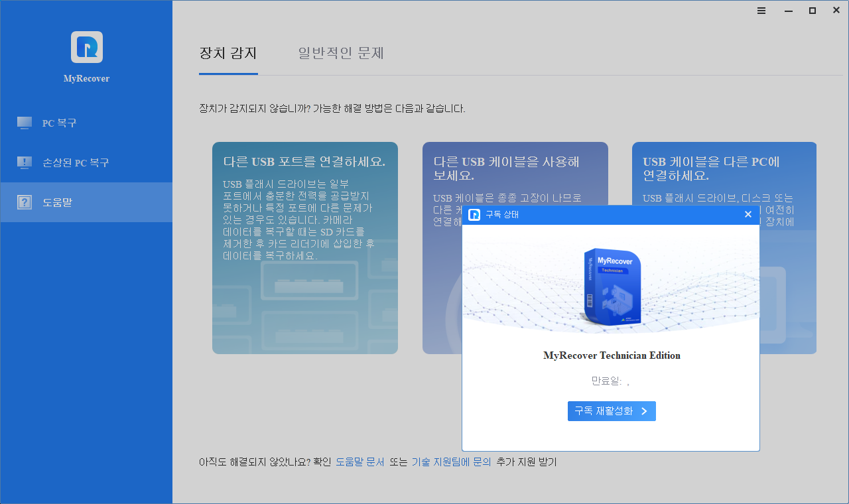Image resolution: width=849 pixels, height=504 pixels.
Task: Click the warning monitor icon for 손상된 PC 복구
Action: click(x=25, y=162)
